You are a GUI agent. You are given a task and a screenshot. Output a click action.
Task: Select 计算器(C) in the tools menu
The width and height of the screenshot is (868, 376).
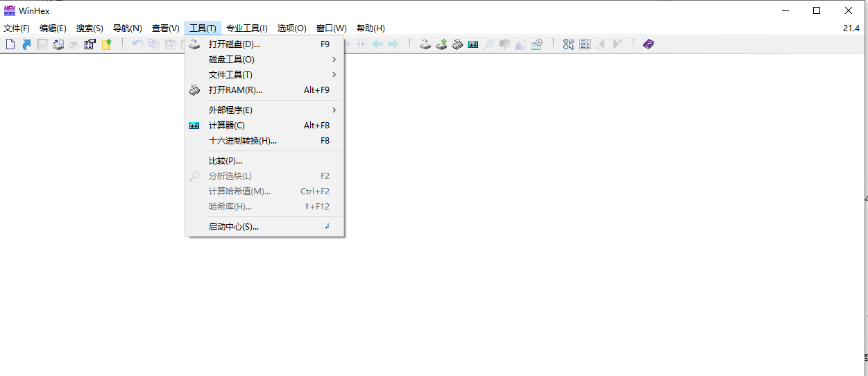pos(264,126)
